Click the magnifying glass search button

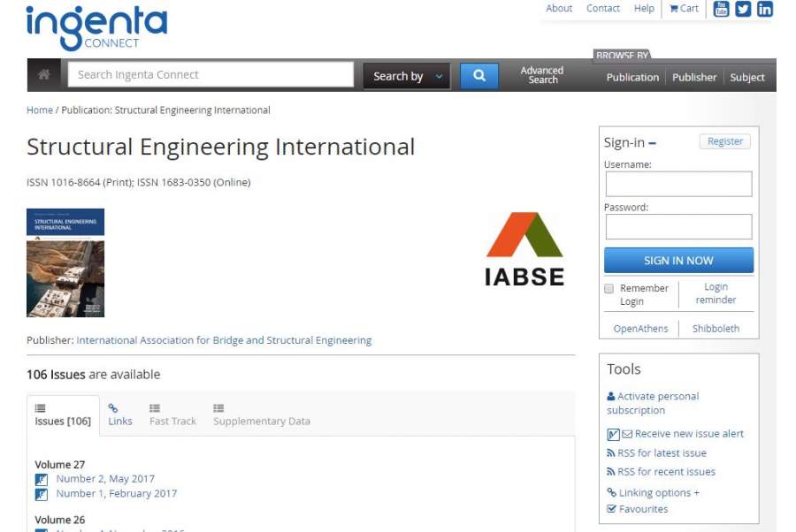(x=478, y=76)
